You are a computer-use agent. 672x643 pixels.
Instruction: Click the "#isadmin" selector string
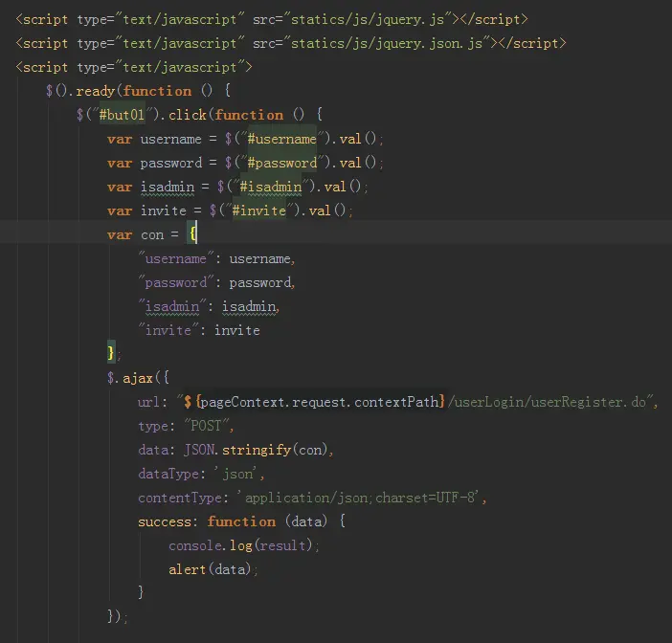tap(271, 187)
